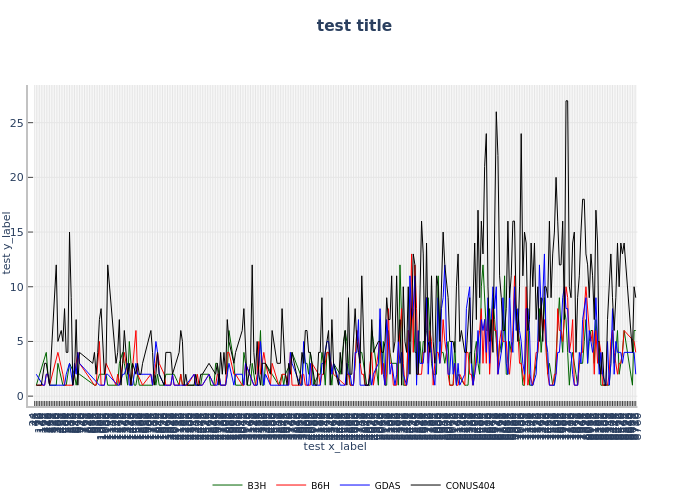Click the chart heading 'test title'
This screenshot has width=700, height=500.
pos(354,26)
